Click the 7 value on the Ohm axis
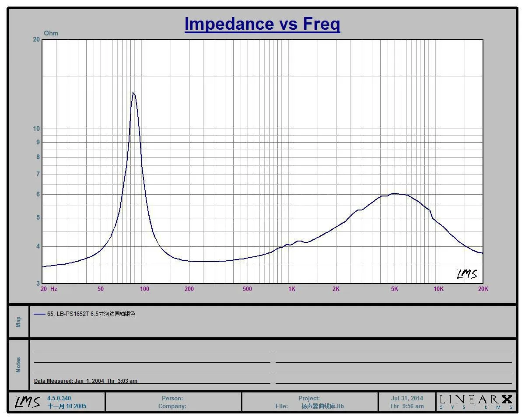Image resolution: width=525 pixels, height=420 pixels. coord(38,174)
